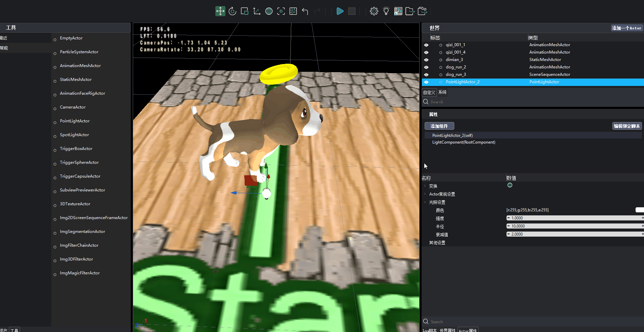Decrease 强度 value with minus button

[509, 218]
